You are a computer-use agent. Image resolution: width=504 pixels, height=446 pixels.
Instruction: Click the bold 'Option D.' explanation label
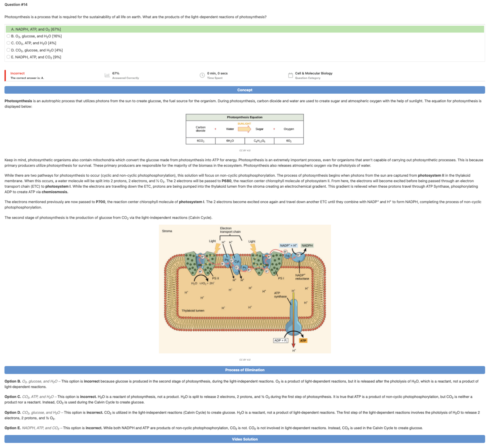click(13, 412)
